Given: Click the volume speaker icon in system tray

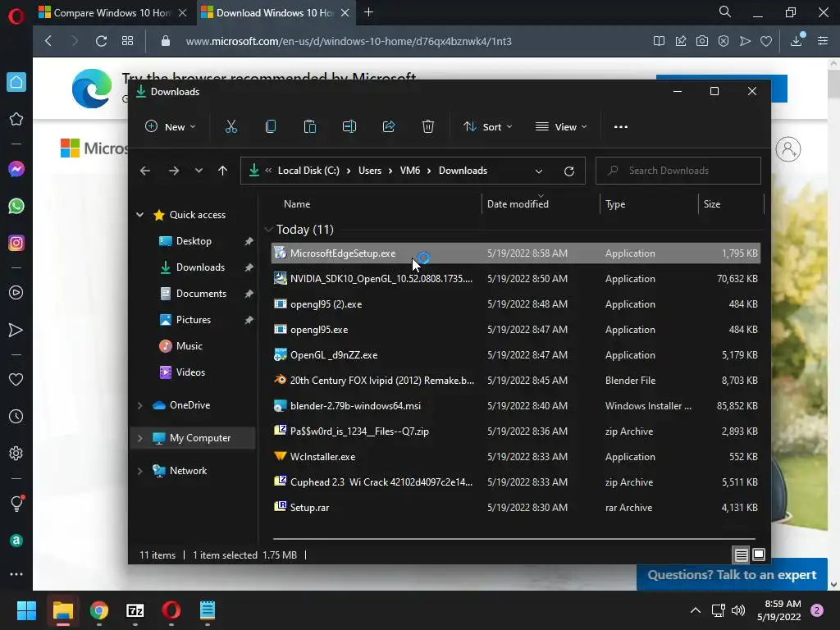Looking at the screenshot, I should coord(738,610).
